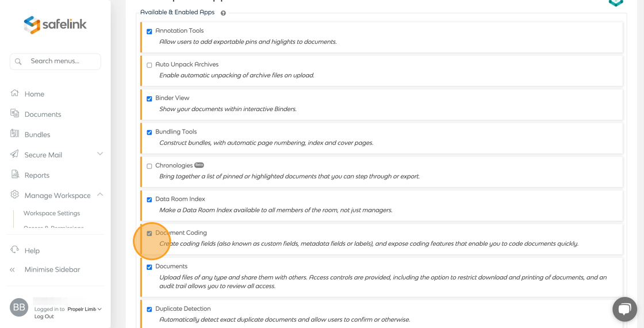Image resolution: width=644 pixels, height=328 pixels.
Task: Disable the Annotation Tools checkbox
Action: [x=149, y=32]
